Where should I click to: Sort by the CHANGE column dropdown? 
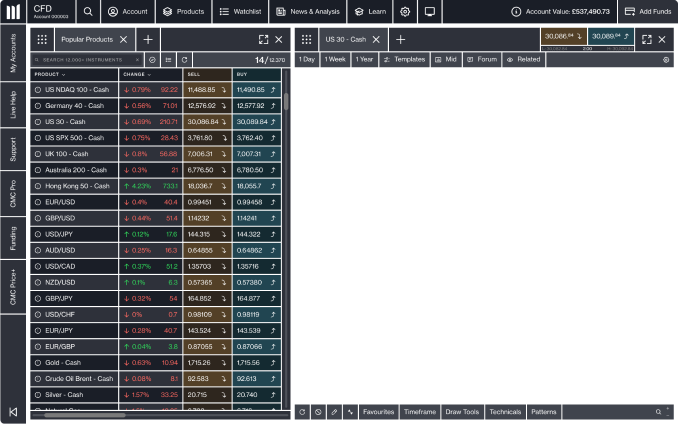coord(137,74)
